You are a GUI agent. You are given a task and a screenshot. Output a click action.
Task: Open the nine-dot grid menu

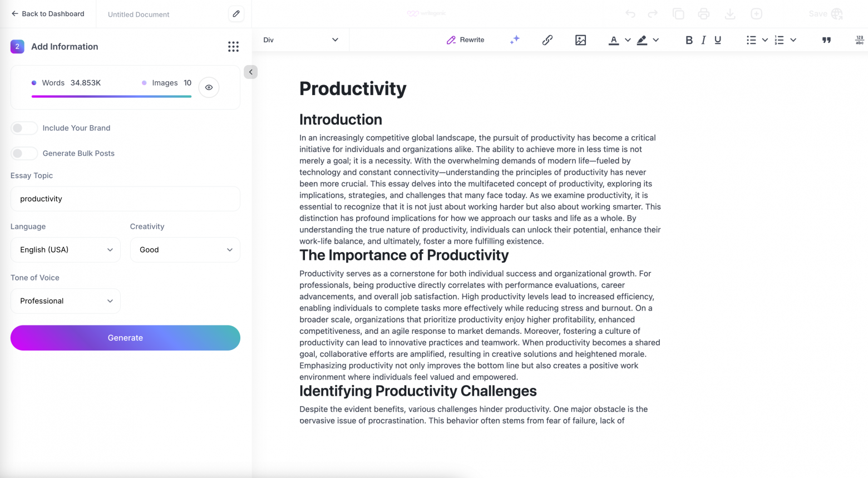[233, 47]
